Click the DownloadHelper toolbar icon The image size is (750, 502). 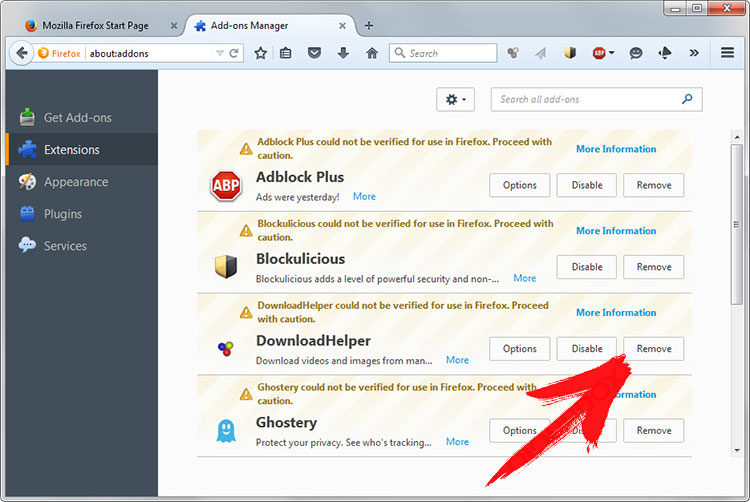coord(513,53)
